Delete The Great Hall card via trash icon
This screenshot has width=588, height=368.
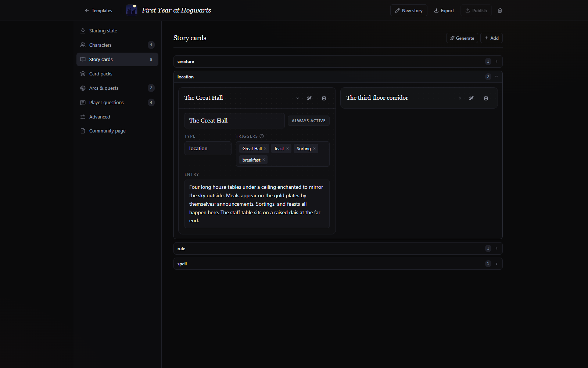[x=324, y=98]
